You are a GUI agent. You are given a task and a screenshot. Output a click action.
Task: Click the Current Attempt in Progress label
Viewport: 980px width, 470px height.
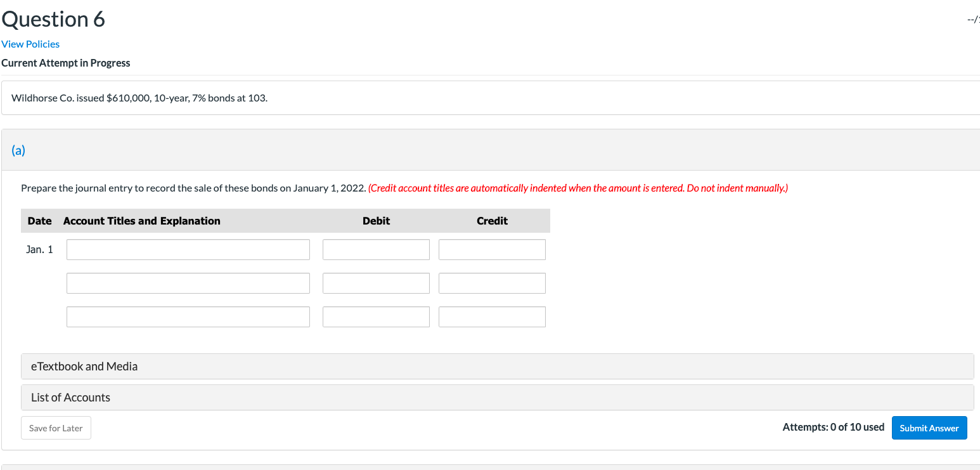pyautogui.click(x=66, y=63)
